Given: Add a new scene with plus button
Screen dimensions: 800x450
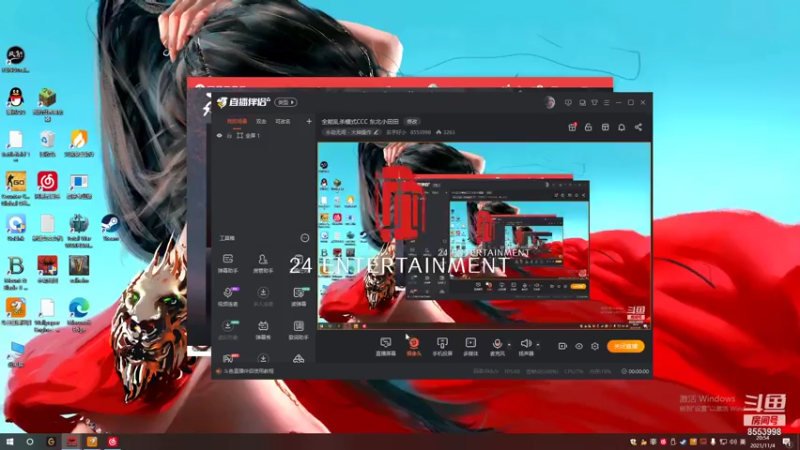Looking at the screenshot, I should pos(309,121).
